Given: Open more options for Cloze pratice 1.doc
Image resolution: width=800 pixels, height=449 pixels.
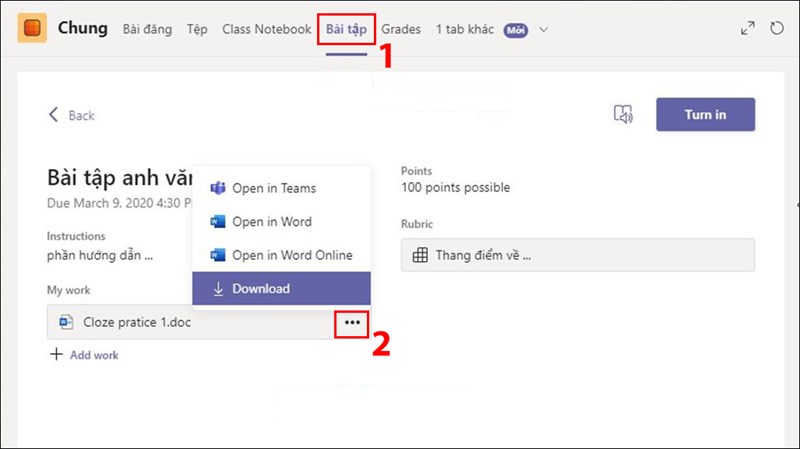Looking at the screenshot, I should click(352, 323).
